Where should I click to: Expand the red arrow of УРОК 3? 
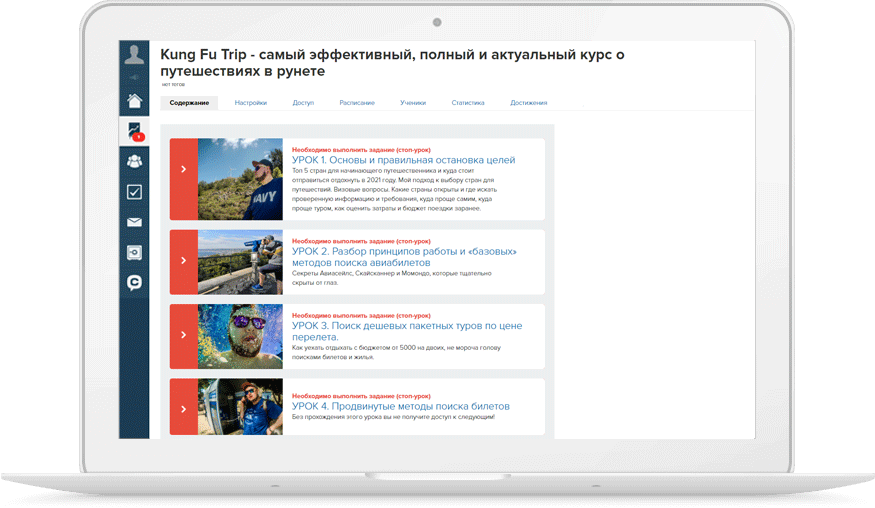point(184,336)
